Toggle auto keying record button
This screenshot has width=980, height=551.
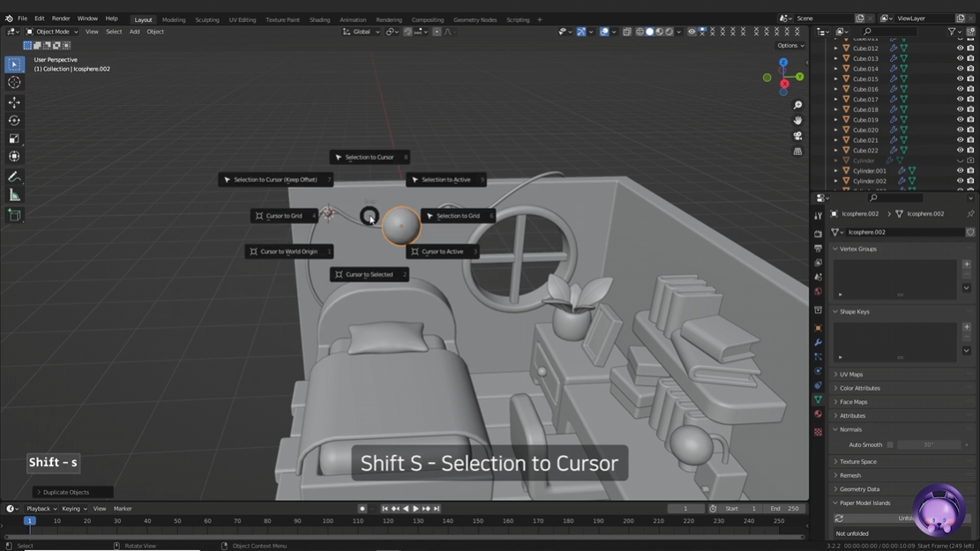pyautogui.click(x=362, y=509)
